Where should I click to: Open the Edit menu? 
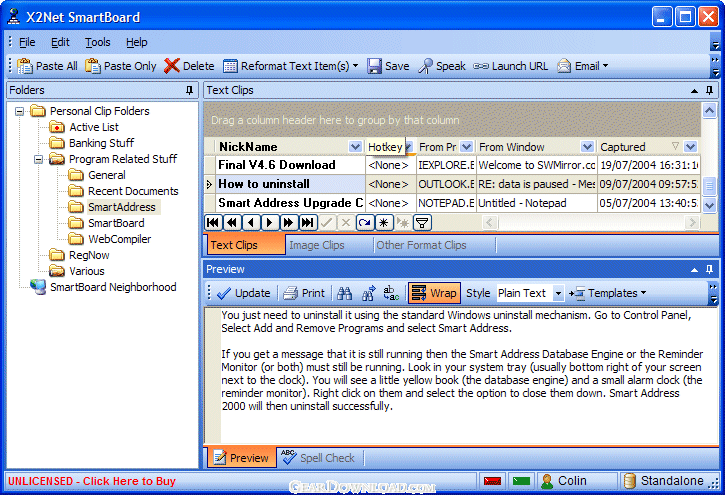[60, 42]
